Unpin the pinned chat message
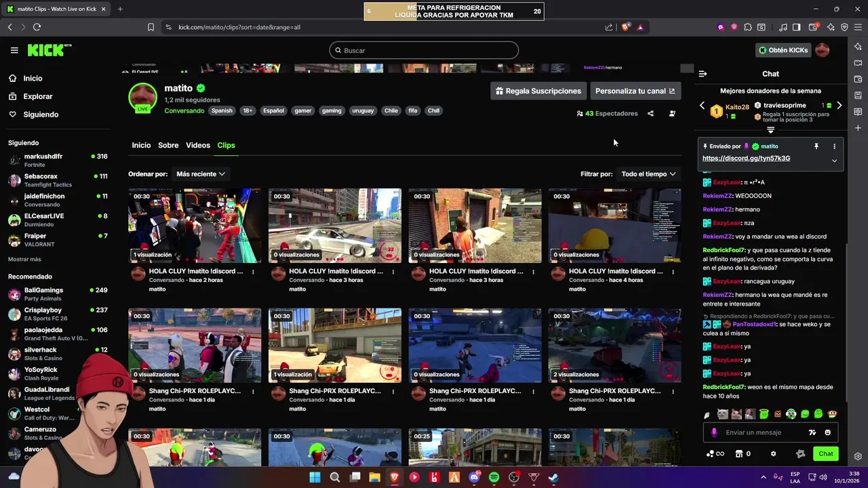Screen dimensions: 868x488 (816, 146)
